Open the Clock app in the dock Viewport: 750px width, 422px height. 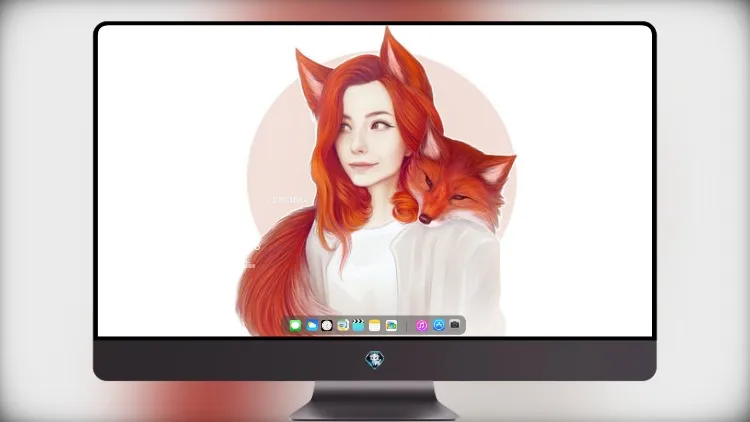pyautogui.click(x=327, y=326)
